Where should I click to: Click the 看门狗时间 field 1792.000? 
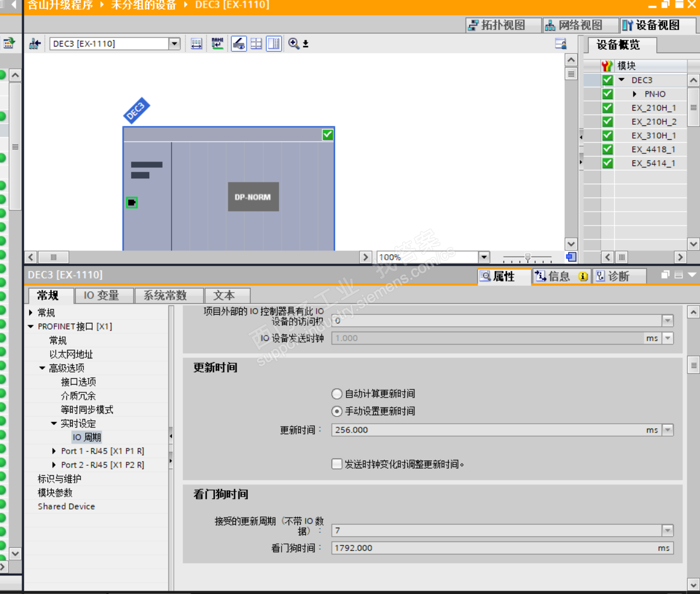coord(502,548)
